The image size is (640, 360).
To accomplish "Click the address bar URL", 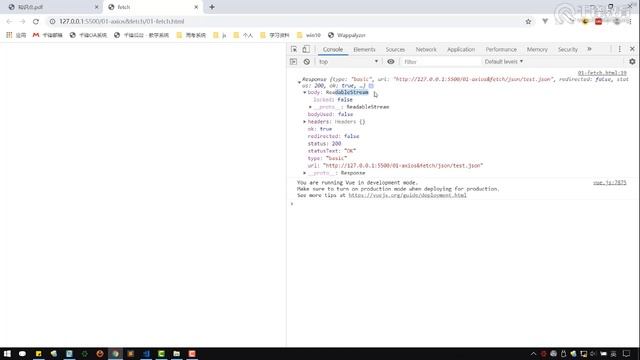I will tap(122, 21).
